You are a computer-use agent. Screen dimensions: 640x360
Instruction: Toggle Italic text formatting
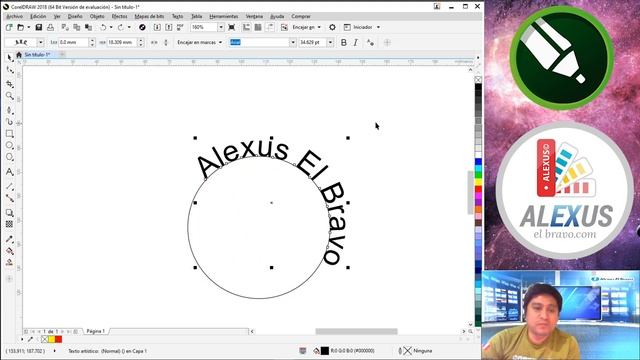pos(356,42)
